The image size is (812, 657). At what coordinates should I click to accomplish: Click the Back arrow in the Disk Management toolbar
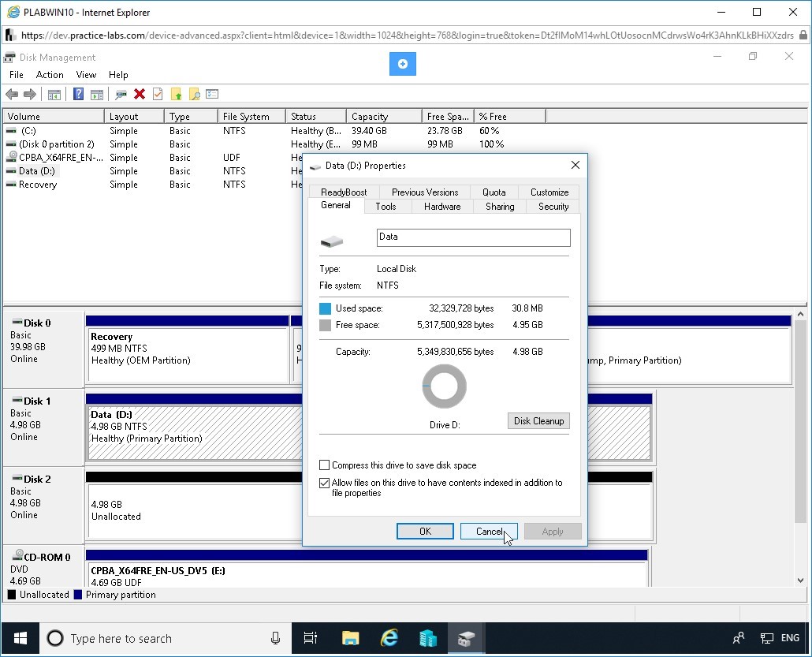pos(12,95)
